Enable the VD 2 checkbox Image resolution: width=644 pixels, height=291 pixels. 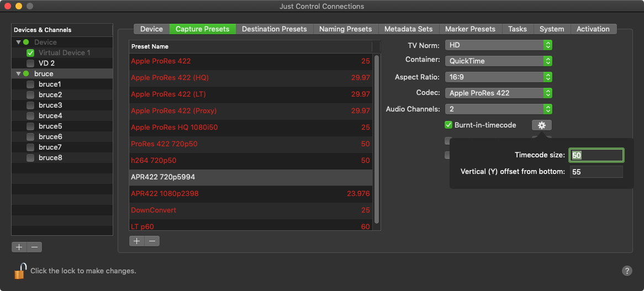pyautogui.click(x=30, y=63)
